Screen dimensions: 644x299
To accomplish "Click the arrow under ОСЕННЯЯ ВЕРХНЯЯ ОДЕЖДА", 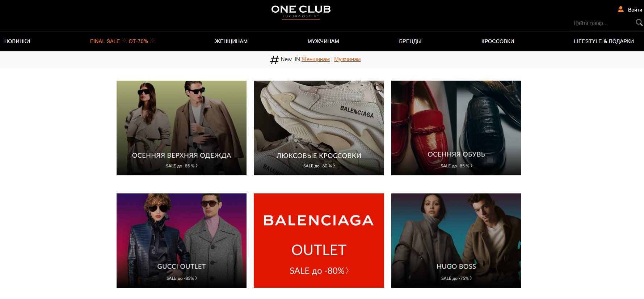I will coord(197,166).
